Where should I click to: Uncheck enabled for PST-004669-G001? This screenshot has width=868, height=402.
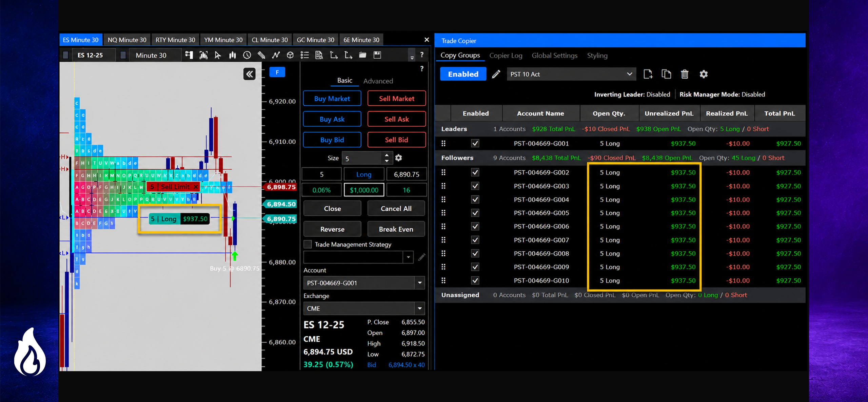[475, 144]
